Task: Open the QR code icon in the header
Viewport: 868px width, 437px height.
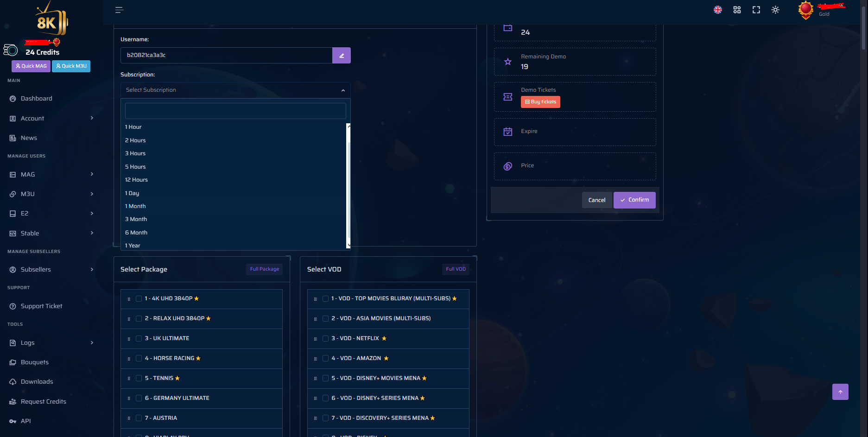Action: (737, 10)
